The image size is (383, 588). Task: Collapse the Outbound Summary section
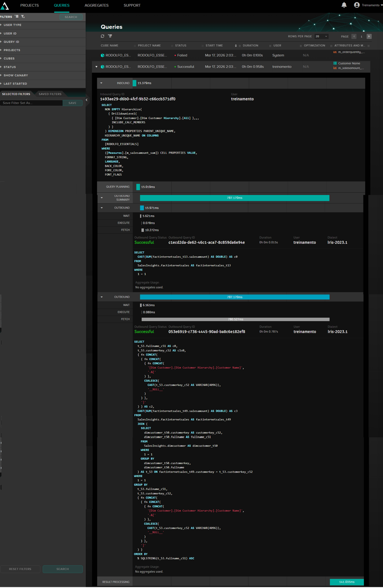click(x=102, y=198)
